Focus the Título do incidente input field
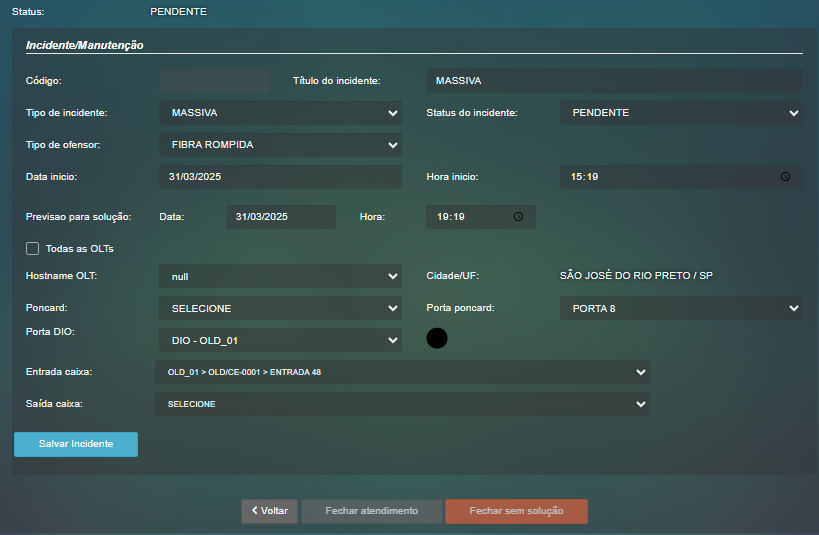Image resolution: width=819 pixels, height=535 pixels. coord(614,81)
